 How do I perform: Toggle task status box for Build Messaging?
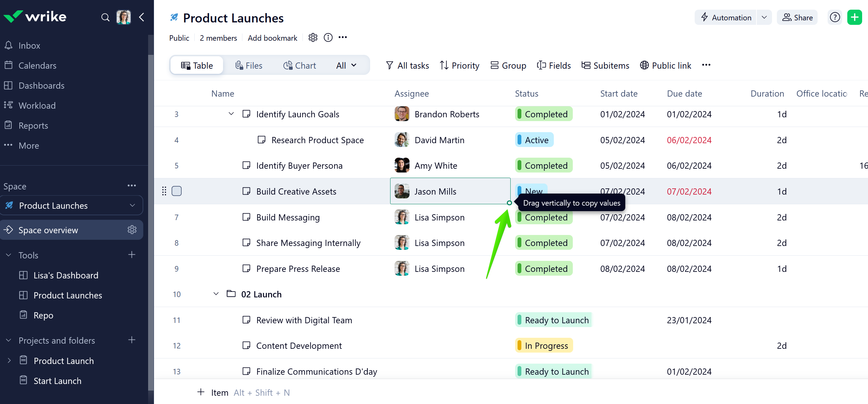click(246, 217)
